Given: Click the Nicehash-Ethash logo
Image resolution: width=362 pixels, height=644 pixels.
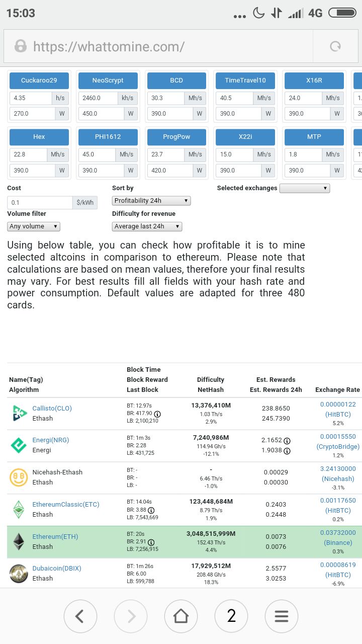Looking at the screenshot, I should 19,477.
